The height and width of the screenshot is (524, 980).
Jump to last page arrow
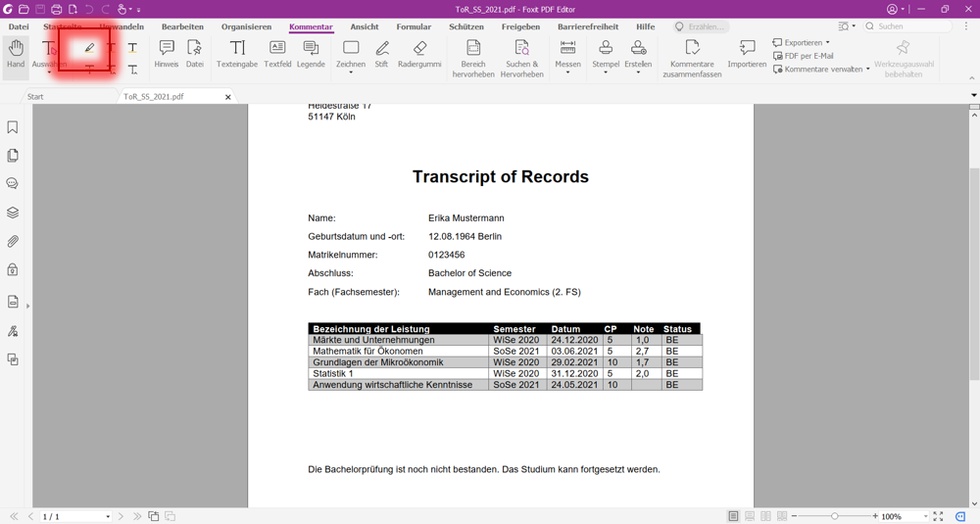(137, 516)
